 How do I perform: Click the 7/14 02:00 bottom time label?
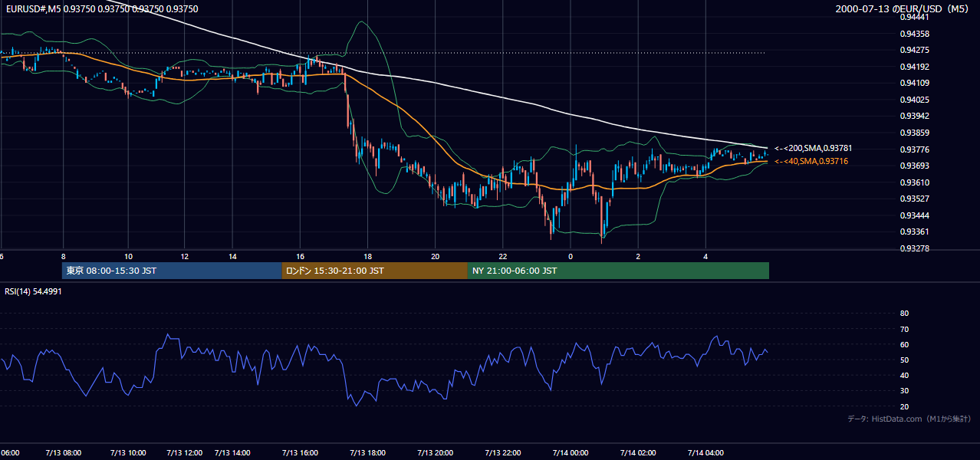click(638, 452)
